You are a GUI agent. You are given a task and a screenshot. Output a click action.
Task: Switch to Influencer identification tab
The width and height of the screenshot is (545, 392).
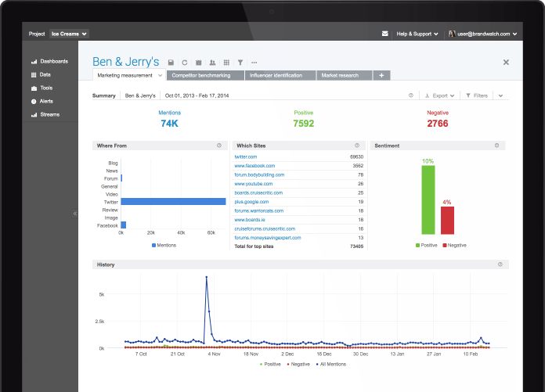(280, 75)
